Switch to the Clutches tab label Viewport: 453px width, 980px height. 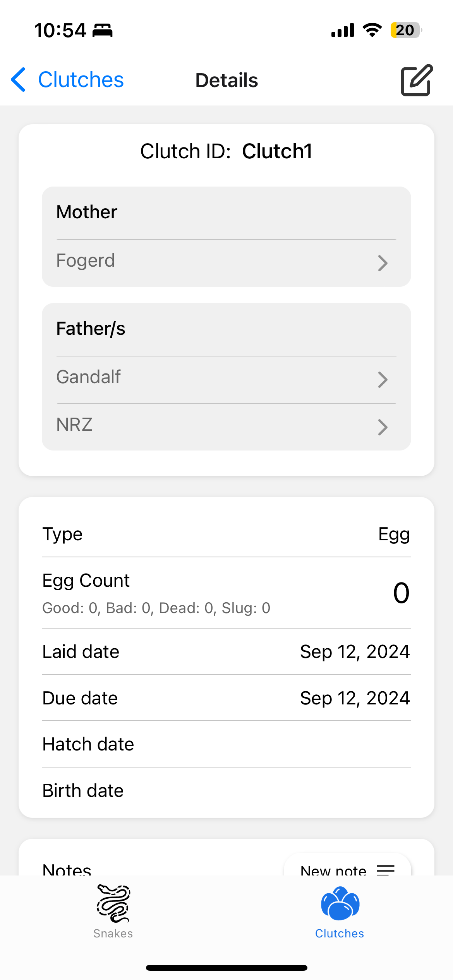(x=340, y=934)
